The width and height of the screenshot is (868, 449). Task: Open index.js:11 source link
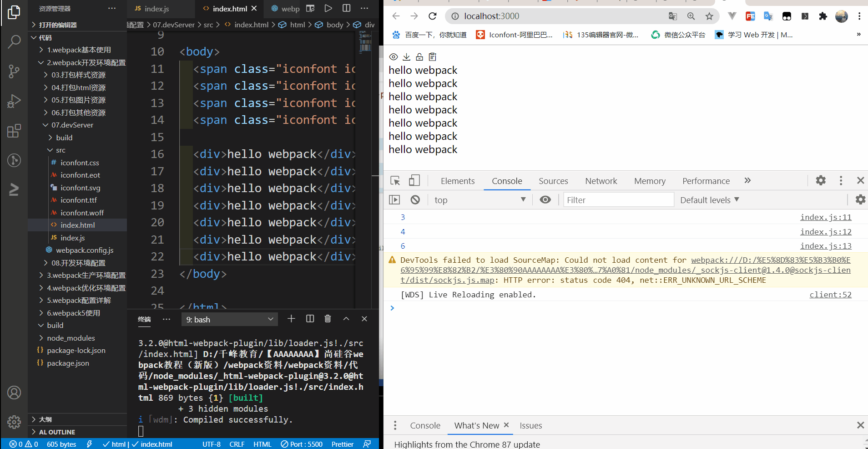point(826,217)
